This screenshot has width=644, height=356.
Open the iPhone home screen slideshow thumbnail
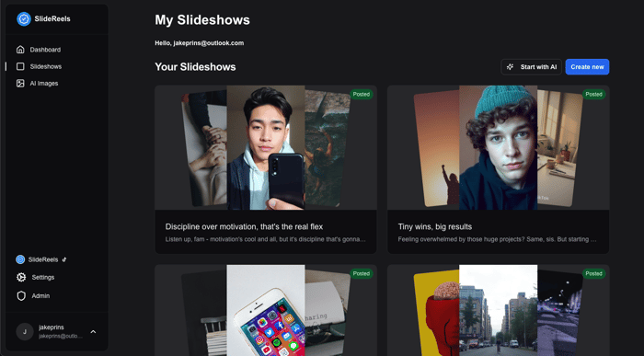click(266, 310)
